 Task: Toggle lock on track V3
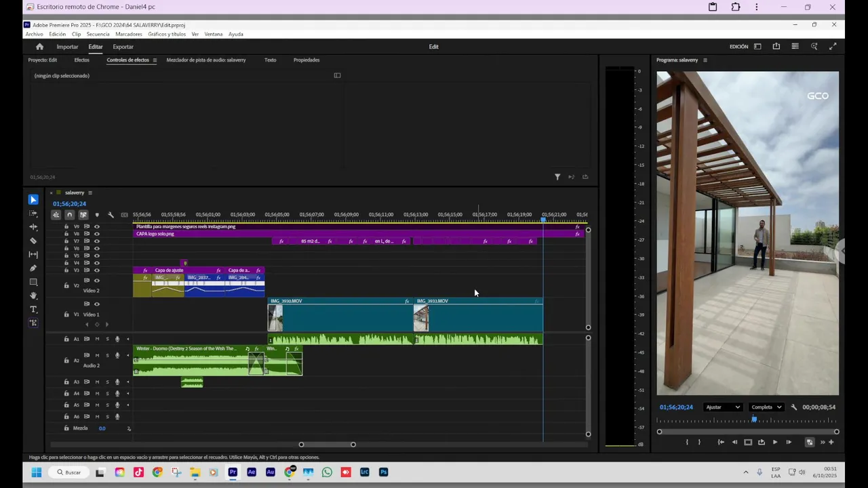66,270
